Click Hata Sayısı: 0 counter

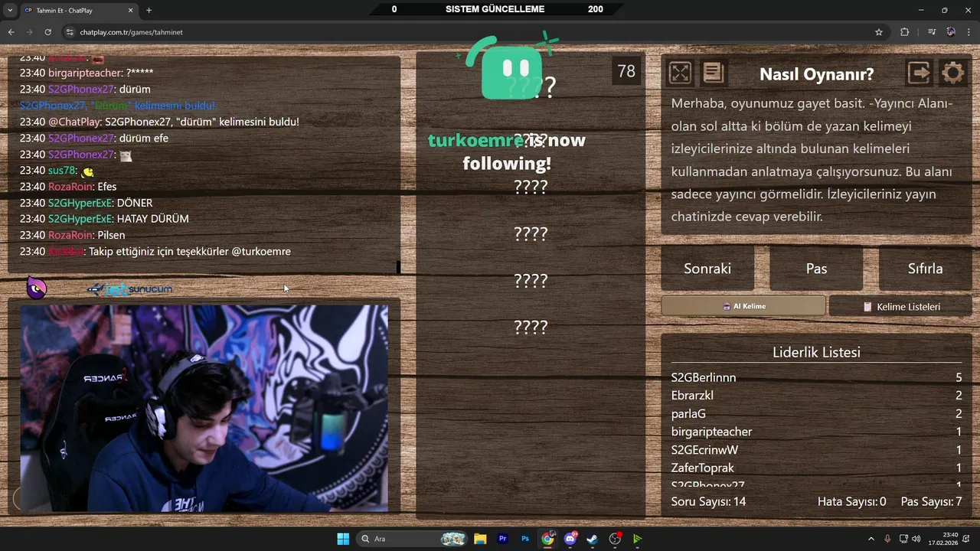tap(851, 501)
